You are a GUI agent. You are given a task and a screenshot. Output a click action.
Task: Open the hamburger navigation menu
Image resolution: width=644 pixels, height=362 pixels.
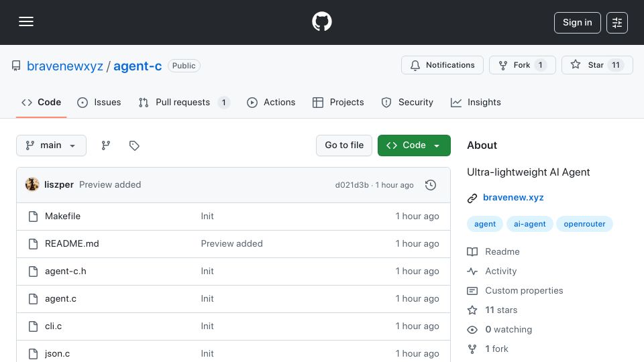click(26, 21)
